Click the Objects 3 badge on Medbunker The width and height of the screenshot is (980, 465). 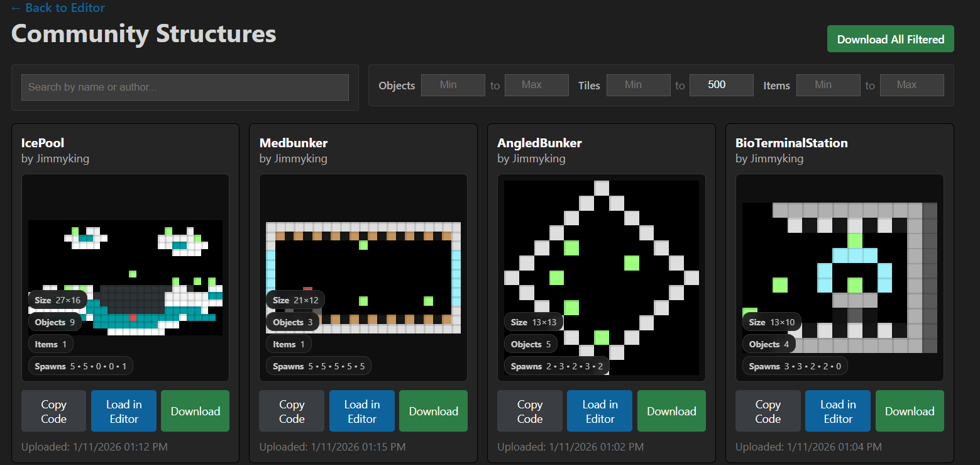293,322
